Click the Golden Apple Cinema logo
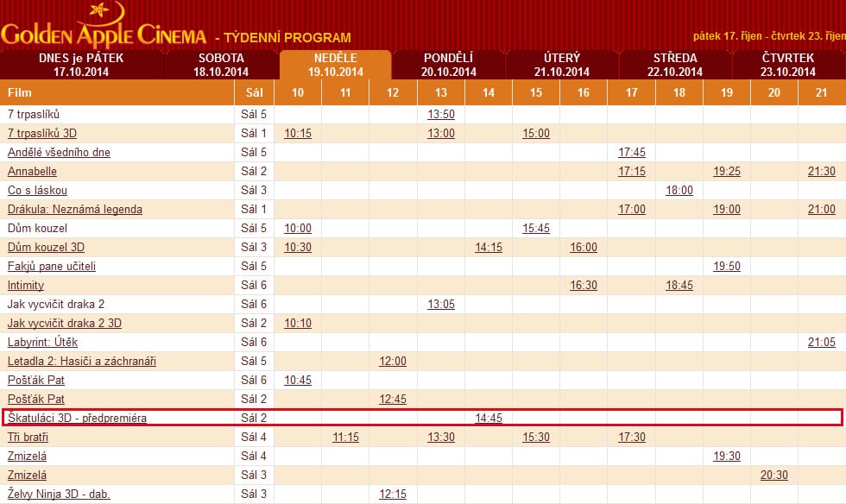 click(104, 26)
